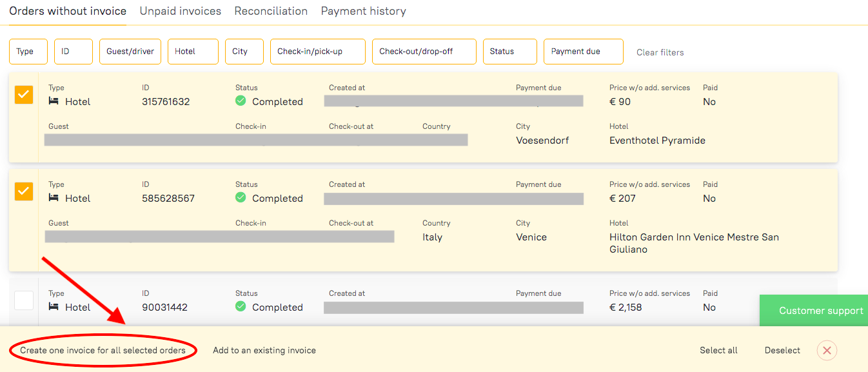Tick the checkbox for order 90031442

24,300
